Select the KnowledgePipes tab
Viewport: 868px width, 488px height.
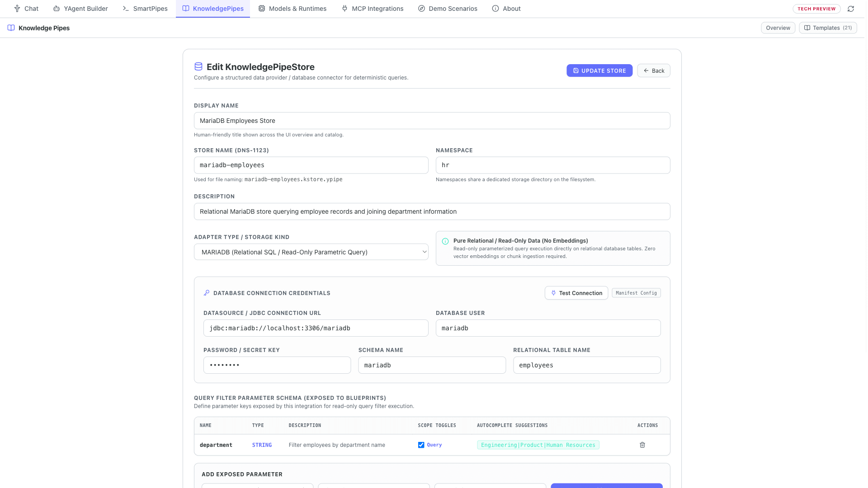[213, 9]
